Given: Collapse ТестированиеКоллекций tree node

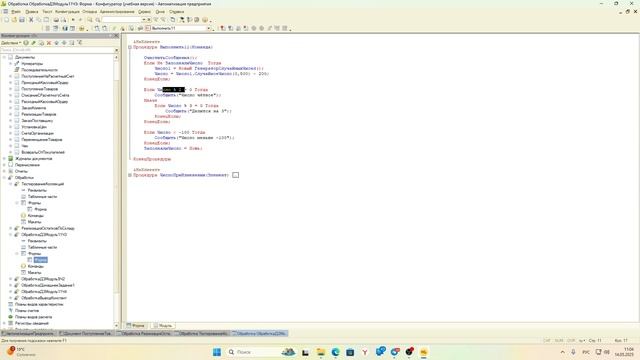Looking at the screenshot, I should click(11, 184).
